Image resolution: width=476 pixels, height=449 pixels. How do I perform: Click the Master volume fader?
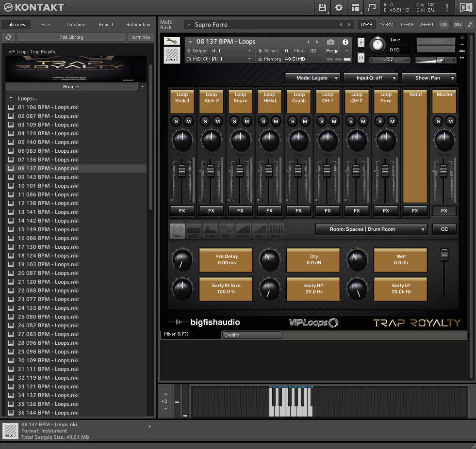[443, 171]
